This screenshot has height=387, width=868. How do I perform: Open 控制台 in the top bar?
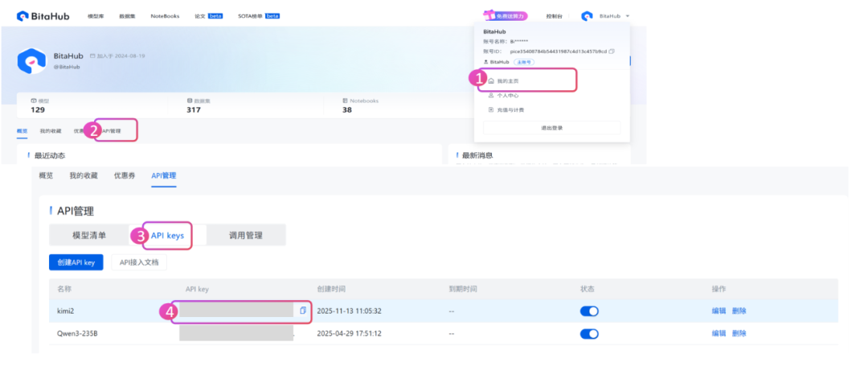click(x=554, y=17)
